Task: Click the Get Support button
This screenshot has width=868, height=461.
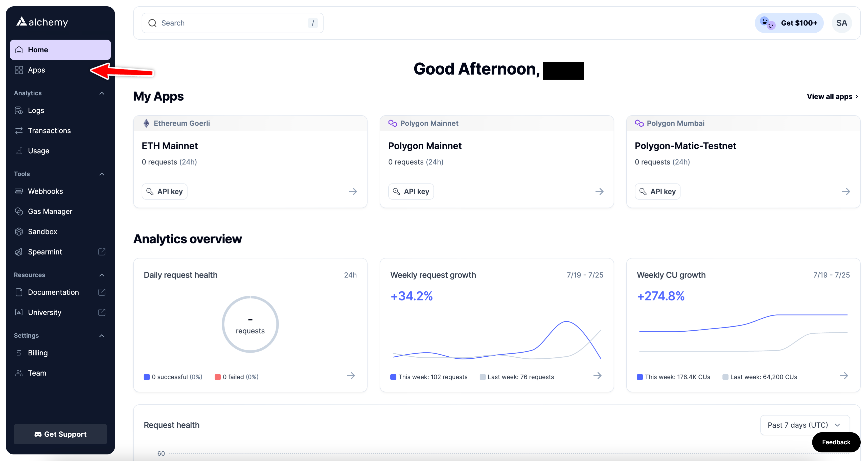Action: coord(60,434)
